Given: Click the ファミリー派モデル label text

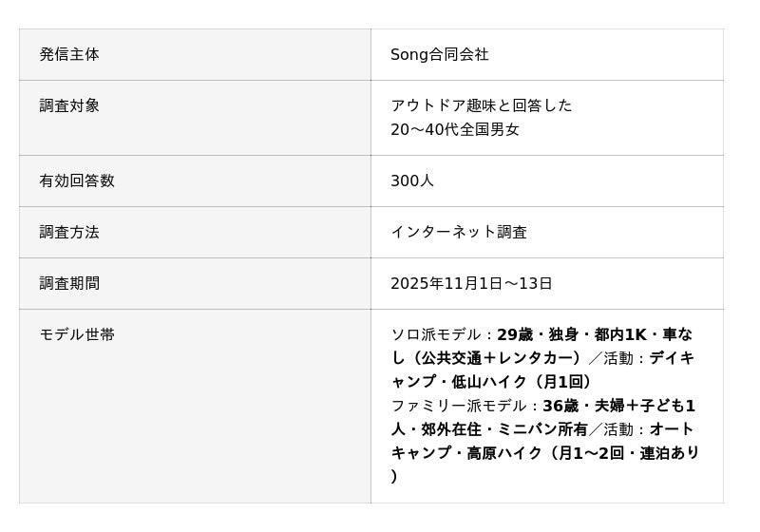Looking at the screenshot, I should click(460, 406).
